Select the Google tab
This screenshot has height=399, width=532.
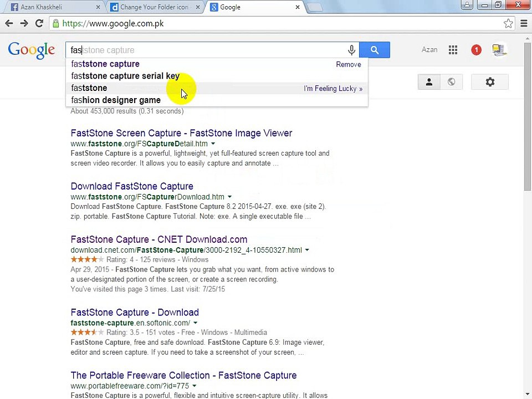[x=254, y=7]
